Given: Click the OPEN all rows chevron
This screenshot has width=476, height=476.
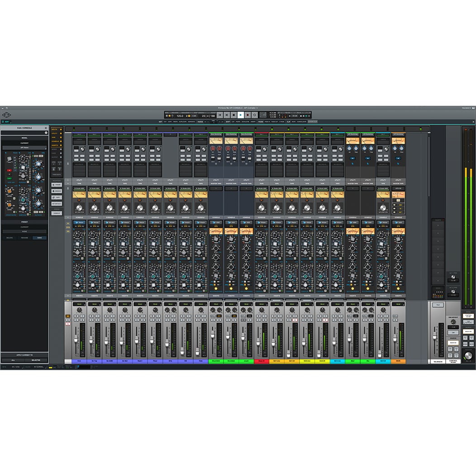Looking at the screenshot, I should 54,164.
